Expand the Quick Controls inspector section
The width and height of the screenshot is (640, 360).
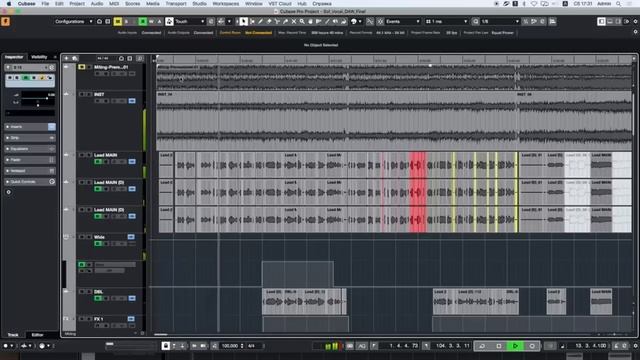pos(30,182)
